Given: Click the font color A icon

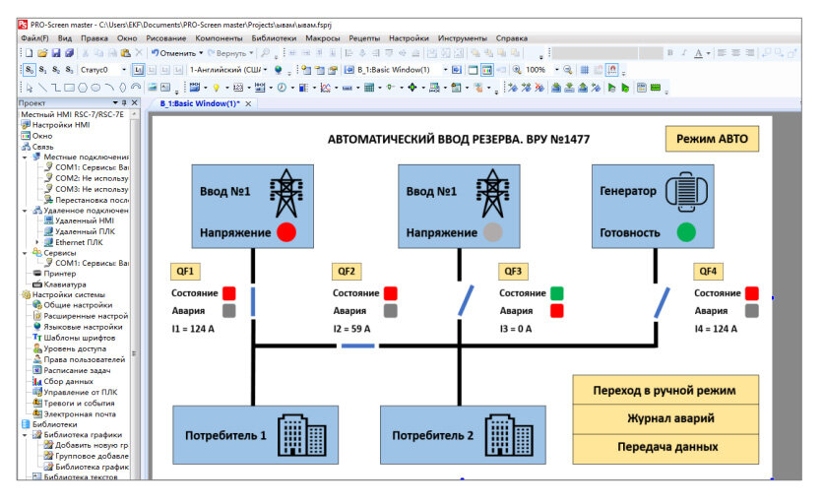Looking at the screenshot, I should (x=699, y=53).
